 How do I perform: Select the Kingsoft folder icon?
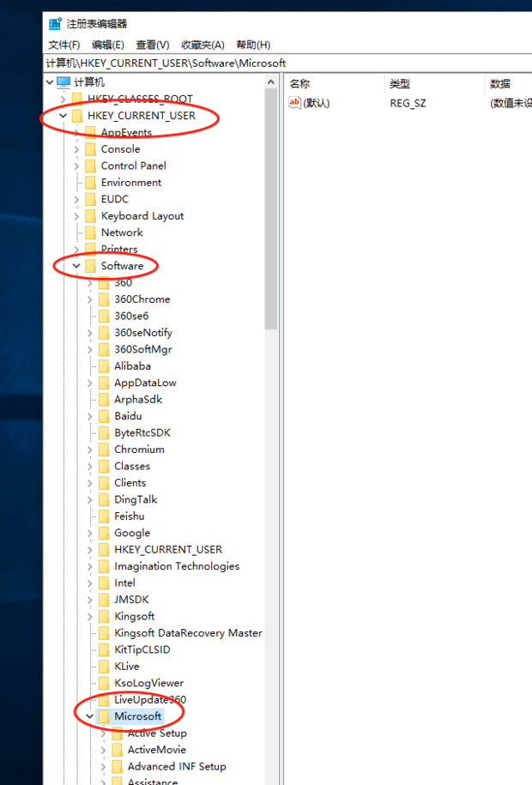(x=104, y=616)
